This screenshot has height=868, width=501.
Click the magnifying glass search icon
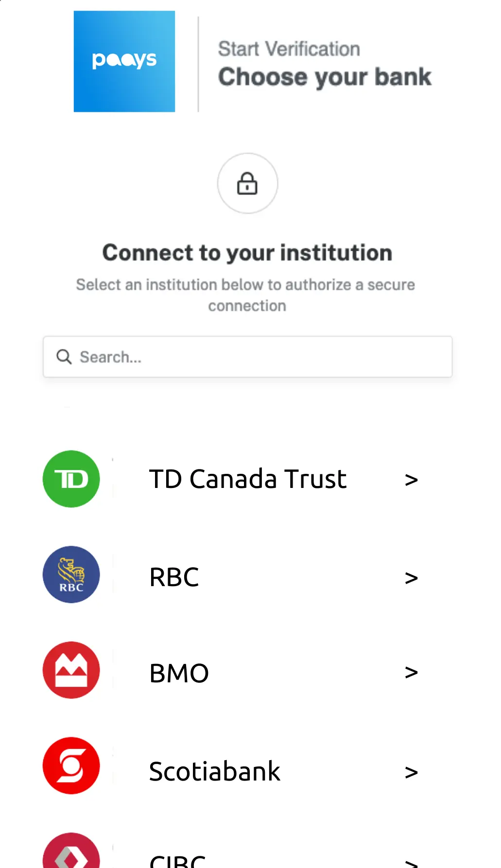pyautogui.click(x=64, y=356)
